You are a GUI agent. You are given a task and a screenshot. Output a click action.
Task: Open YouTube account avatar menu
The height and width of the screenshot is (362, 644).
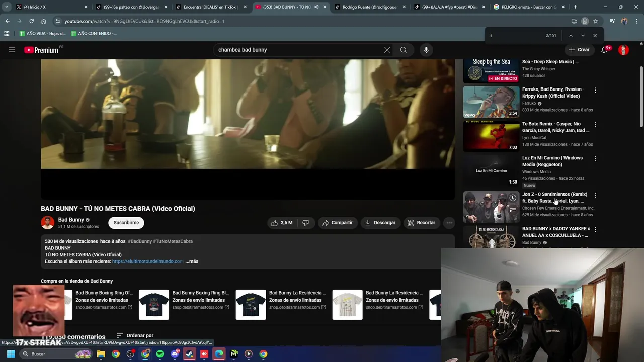point(623,50)
